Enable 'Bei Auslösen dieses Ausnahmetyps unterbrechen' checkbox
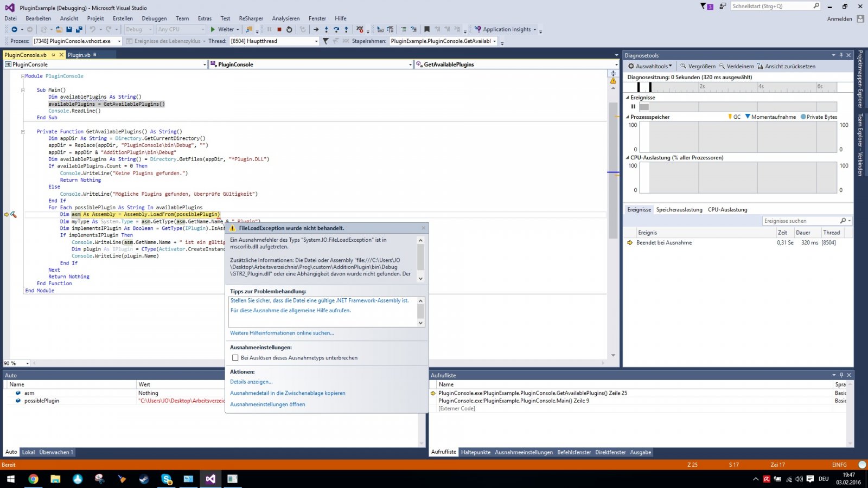 (235, 358)
